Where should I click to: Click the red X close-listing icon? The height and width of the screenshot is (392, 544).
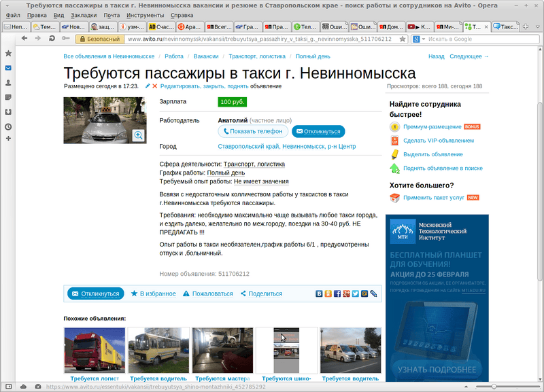pos(155,86)
